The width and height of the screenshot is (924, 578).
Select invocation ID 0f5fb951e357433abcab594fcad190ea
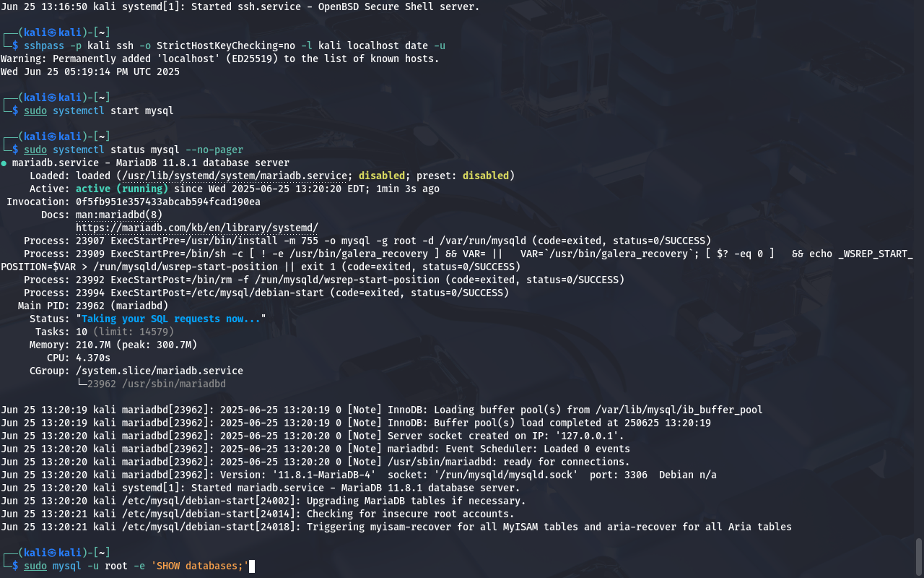[168, 202]
